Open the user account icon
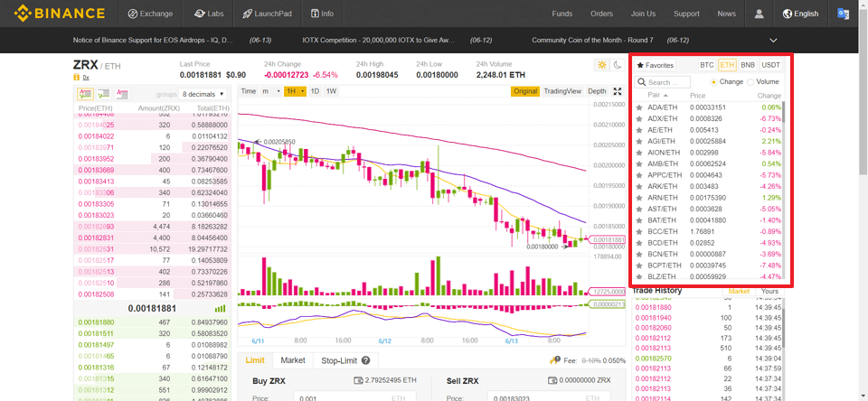 click(759, 14)
